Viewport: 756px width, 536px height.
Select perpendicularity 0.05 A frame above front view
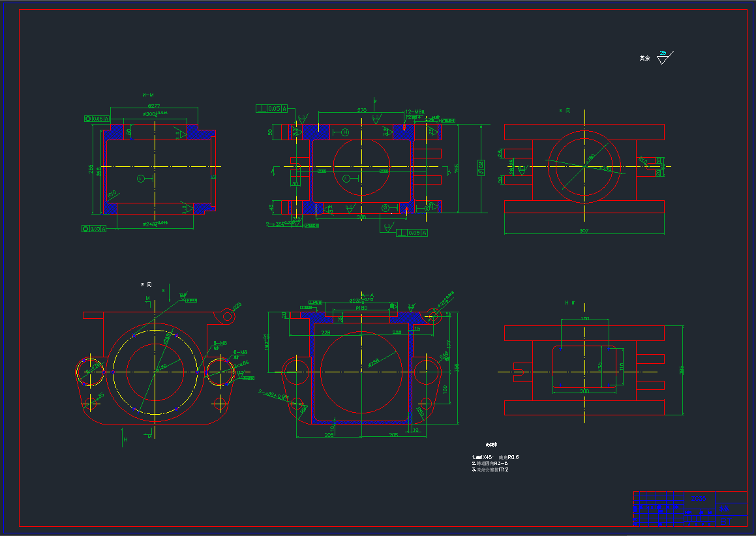[x=272, y=108]
